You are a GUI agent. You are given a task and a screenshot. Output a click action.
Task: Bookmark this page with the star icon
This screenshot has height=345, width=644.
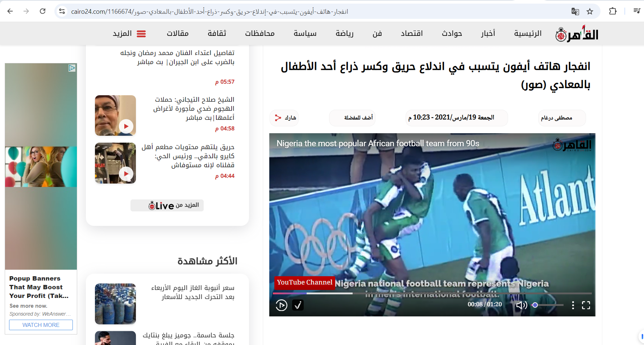pos(590,12)
